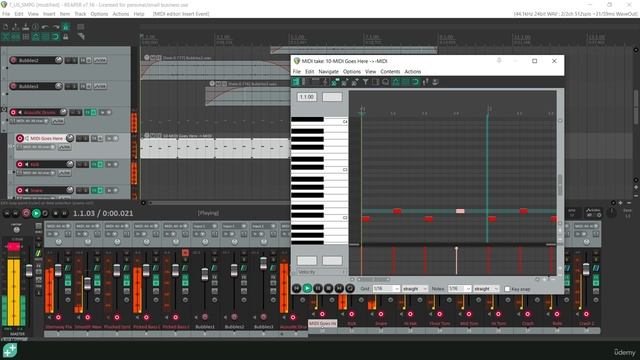Toggle auto-crossfade in the main toolbar
The height and width of the screenshot is (360, 640).
pos(6,37)
